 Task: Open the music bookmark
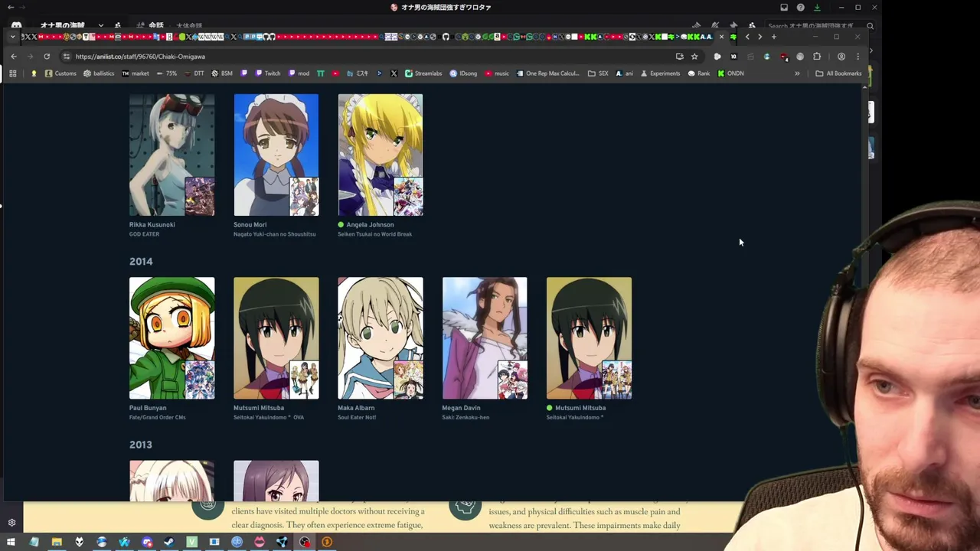[497, 73]
